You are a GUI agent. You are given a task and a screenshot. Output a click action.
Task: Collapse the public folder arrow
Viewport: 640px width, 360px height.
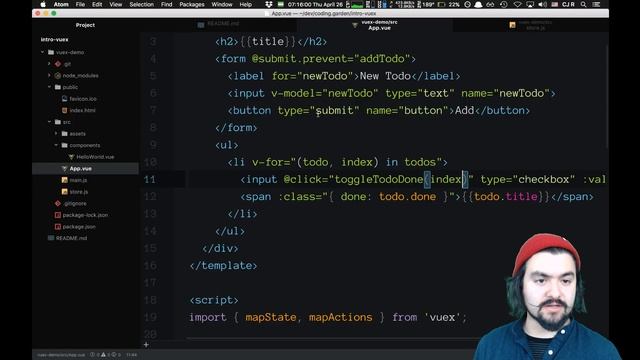pyautogui.click(x=49, y=87)
